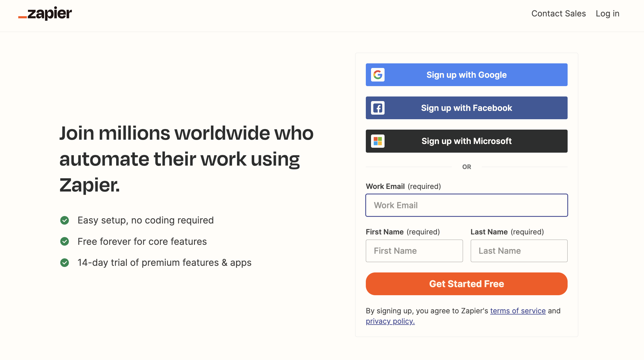644x360 pixels.
Task: Sign up with Google
Action: (467, 75)
